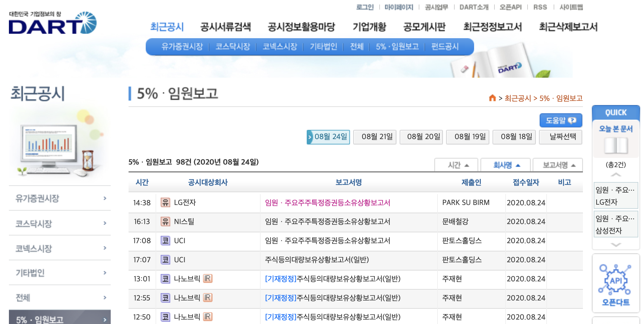Viewport: 644px width, 324px height.
Task: Select the 08월 19일 date button
Action: point(468,137)
